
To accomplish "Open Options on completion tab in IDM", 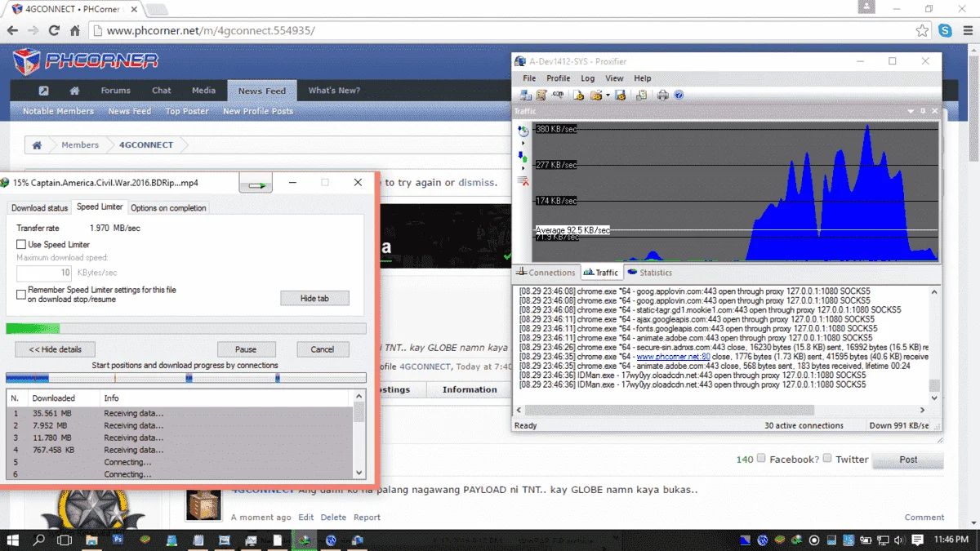I will pyautogui.click(x=168, y=208).
